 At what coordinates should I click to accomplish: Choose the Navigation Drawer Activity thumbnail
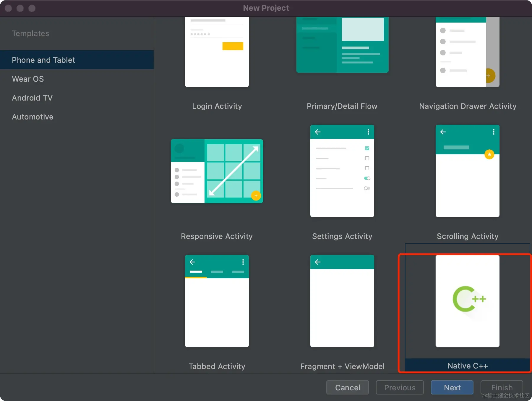coord(468,52)
